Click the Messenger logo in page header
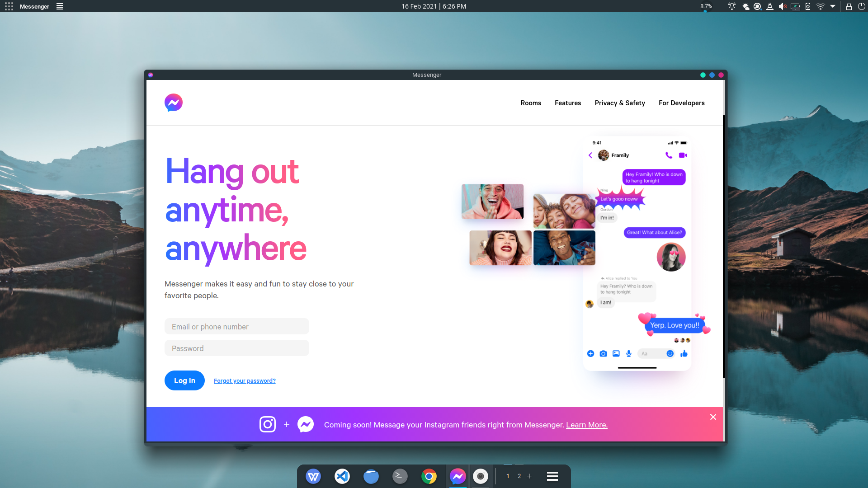Viewport: 868px width, 488px height. click(174, 103)
